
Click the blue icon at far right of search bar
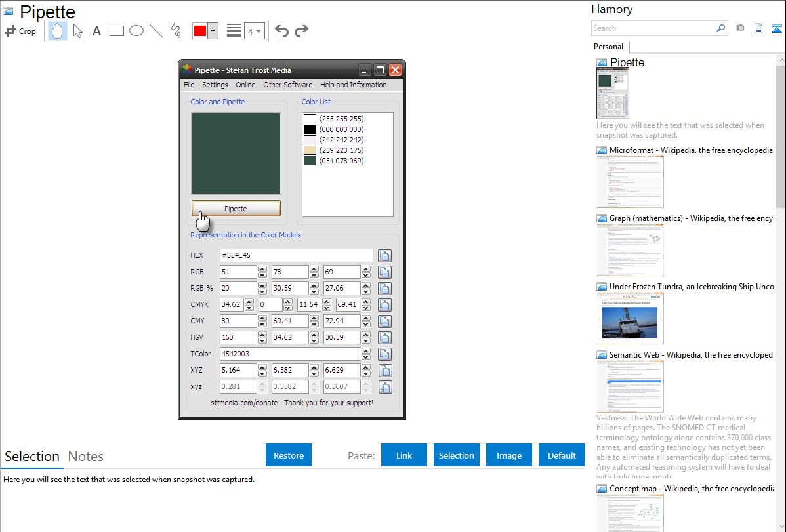pos(776,28)
